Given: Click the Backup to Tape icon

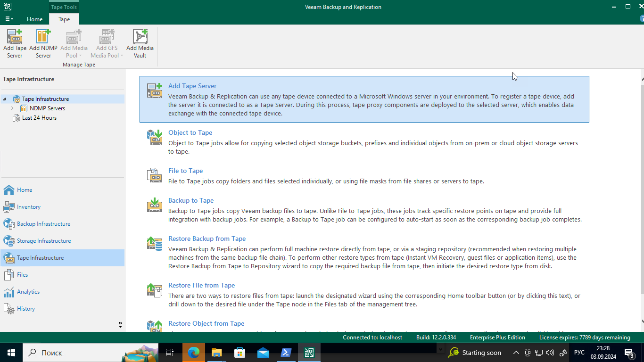Looking at the screenshot, I should 155,205.
